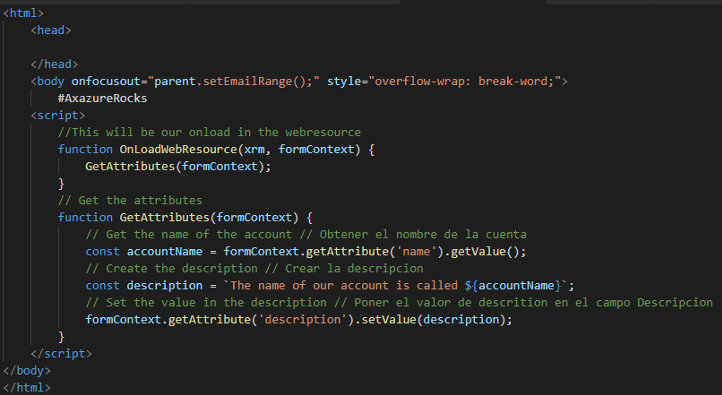This screenshot has height=395, width=722.
Task: Click the GetAttributes function declaration name
Action: click(164, 217)
